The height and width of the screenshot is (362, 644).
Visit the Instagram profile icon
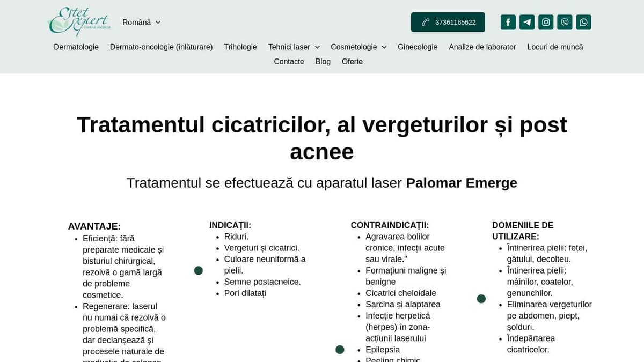point(545,22)
